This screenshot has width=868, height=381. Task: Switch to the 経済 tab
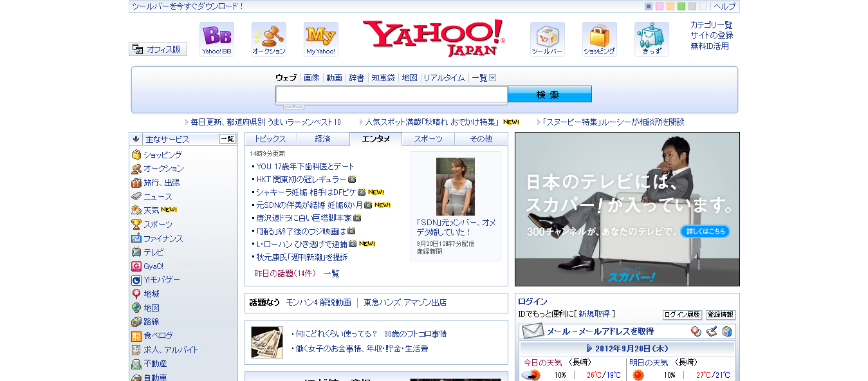coord(323,139)
